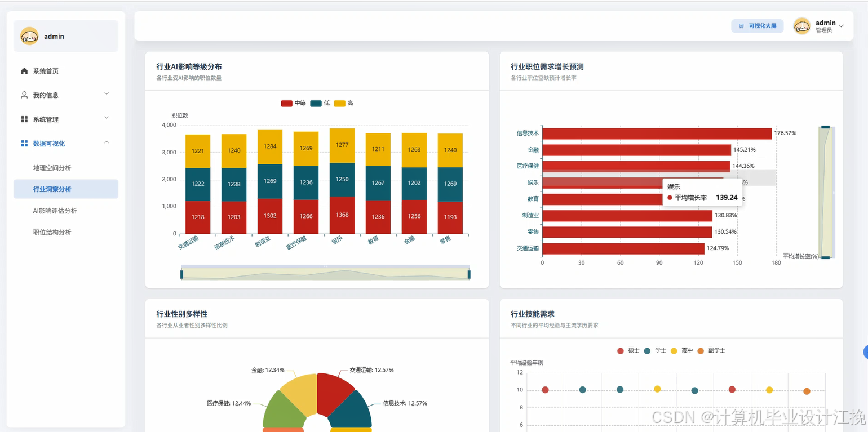Click the blue grid icon beside 数据可视化
The width and height of the screenshot is (868, 432).
click(24, 144)
